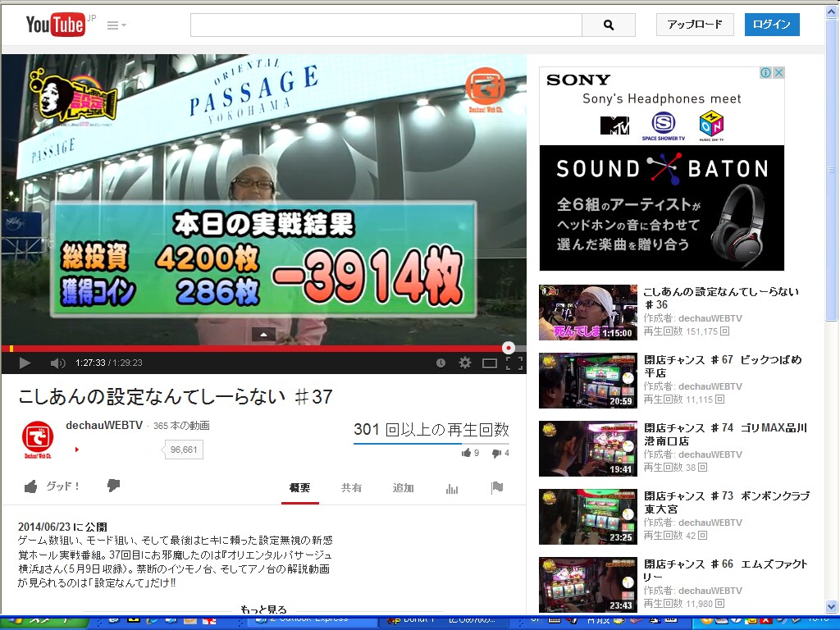Click the page scrollbar down arrow
The width and height of the screenshot is (840, 630).
pos(832,607)
